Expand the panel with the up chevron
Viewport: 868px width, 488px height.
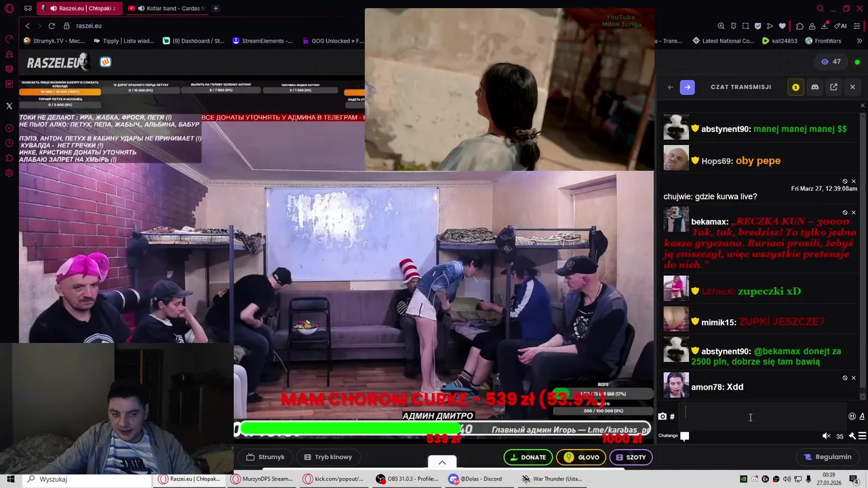tap(442, 462)
